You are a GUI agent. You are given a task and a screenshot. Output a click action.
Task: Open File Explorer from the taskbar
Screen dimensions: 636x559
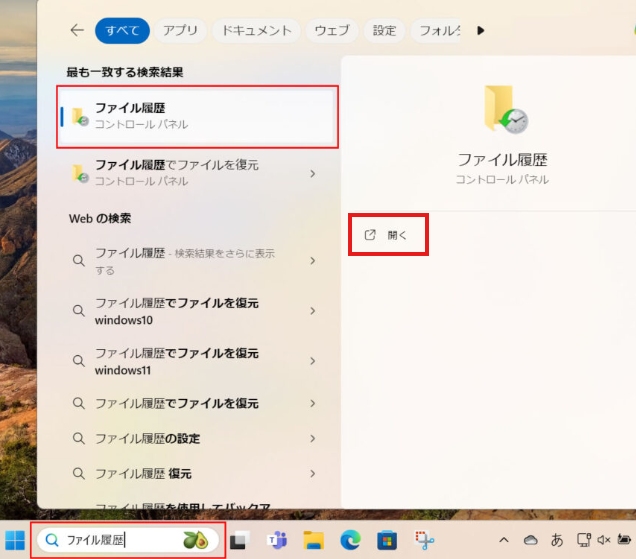314,540
